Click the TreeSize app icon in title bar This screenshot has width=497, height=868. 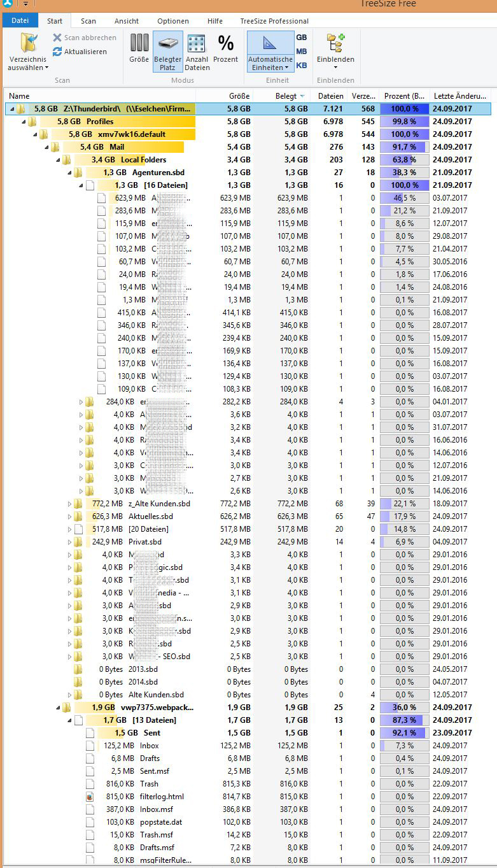coord(9,3)
